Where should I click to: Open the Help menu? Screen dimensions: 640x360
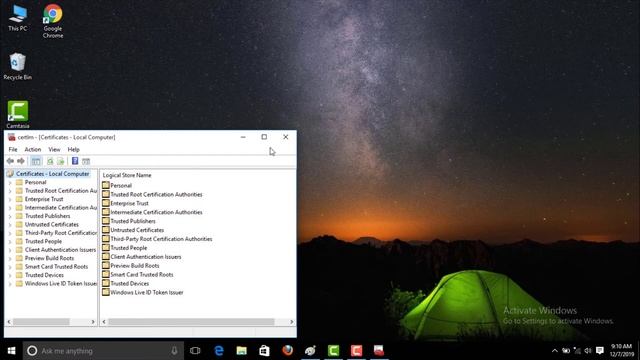73,149
